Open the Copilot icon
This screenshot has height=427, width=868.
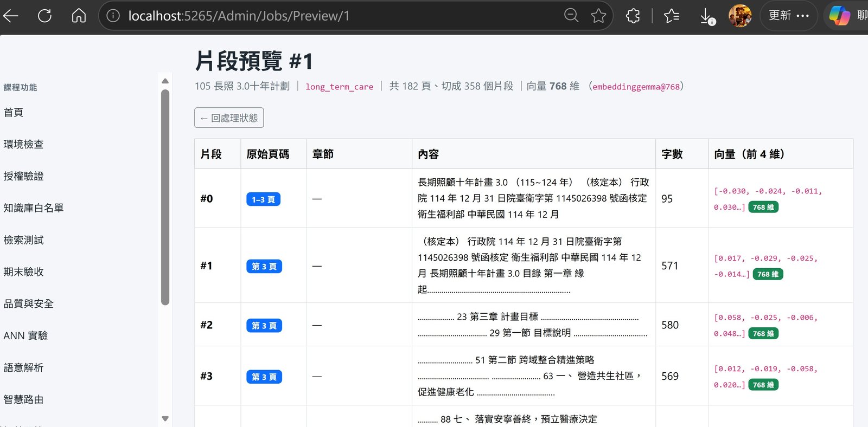pyautogui.click(x=839, y=16)
